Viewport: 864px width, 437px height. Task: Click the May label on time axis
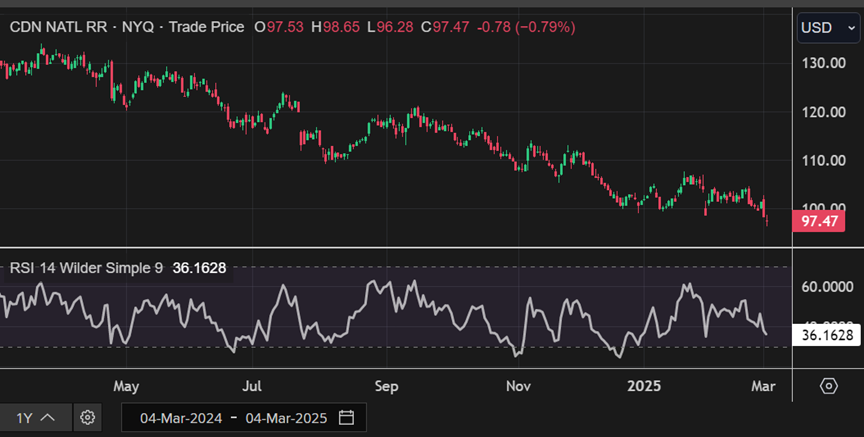click(x=125, y=386)
